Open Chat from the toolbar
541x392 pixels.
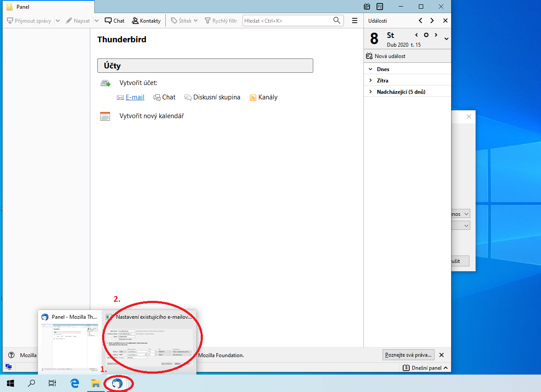click(115, 20)
